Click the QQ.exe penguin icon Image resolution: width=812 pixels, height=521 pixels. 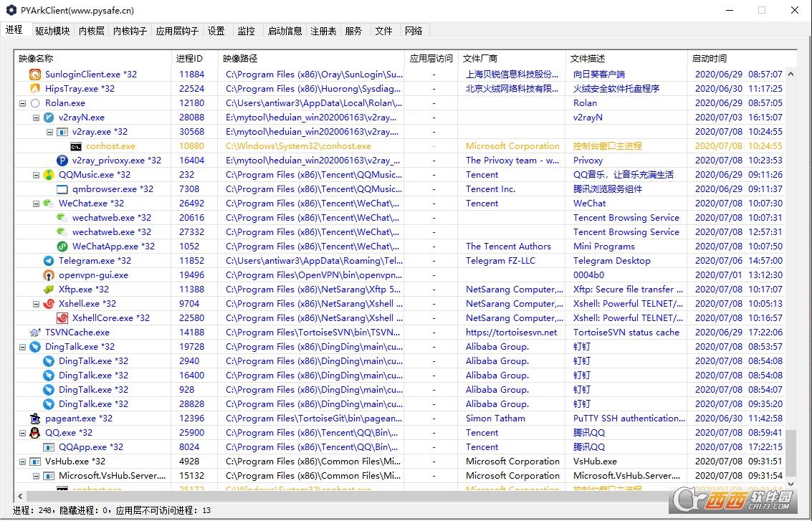click(34, 433)
